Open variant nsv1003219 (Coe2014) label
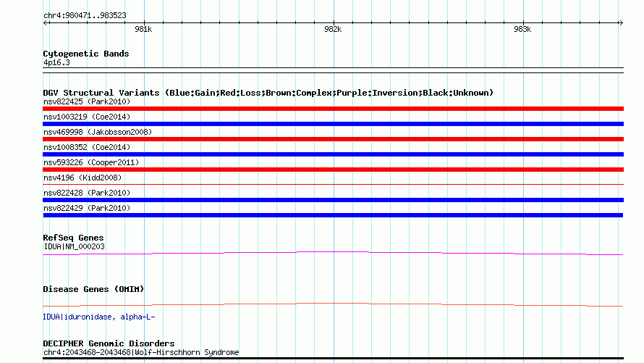 coord(87,117)
